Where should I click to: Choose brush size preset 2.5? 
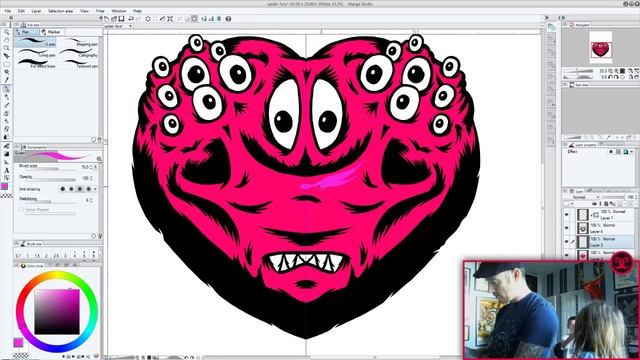[x=56, y=255]
